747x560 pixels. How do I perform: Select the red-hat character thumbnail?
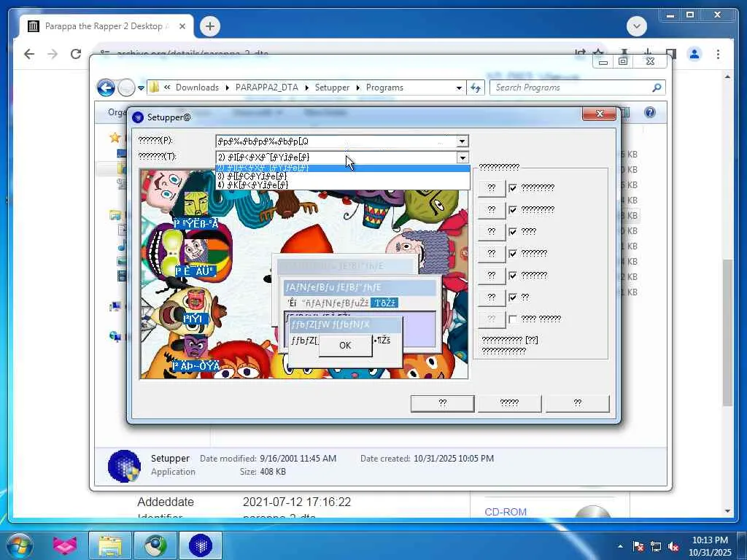tap(196, 301)
